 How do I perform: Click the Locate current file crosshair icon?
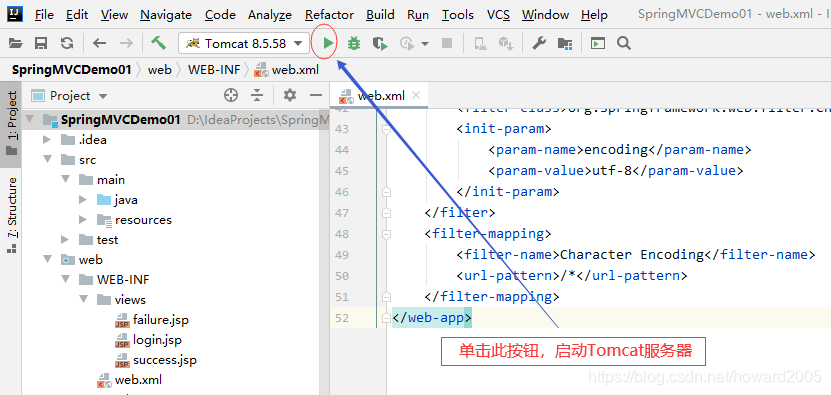[x=231, y=95]
